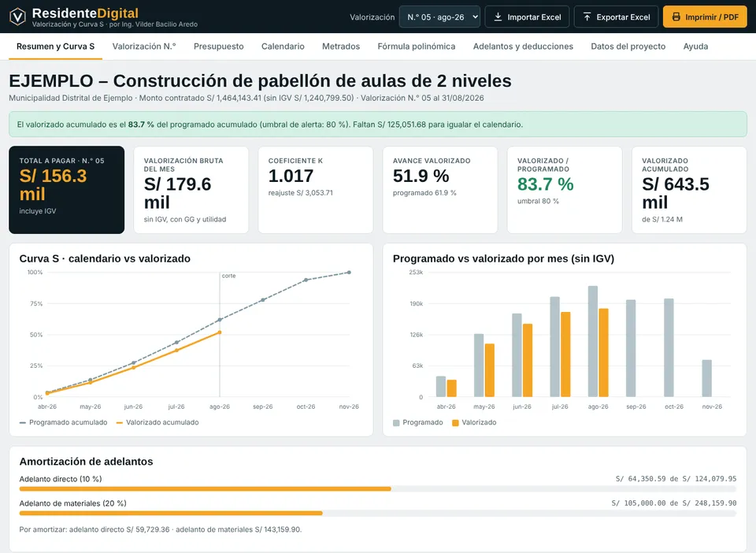Click the Importar Excel button
756x553 pixels.
click(527, 17)
